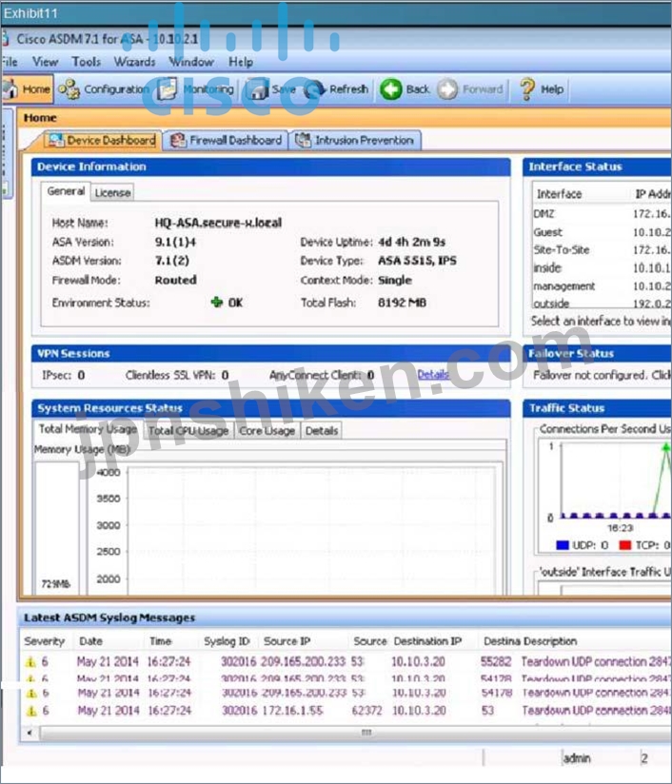
Task: Click the Date syslog column header
Action: point(90,641)
